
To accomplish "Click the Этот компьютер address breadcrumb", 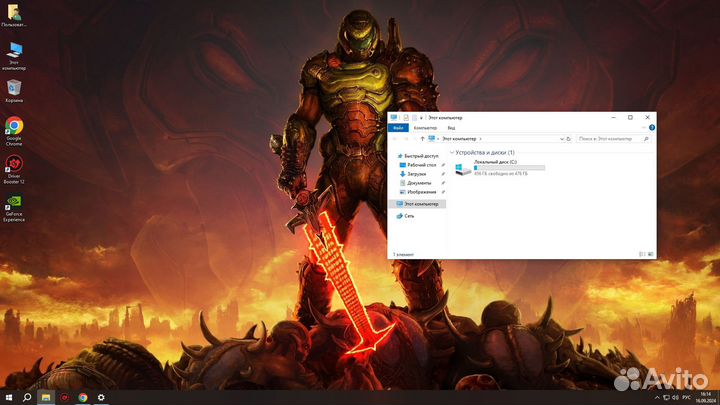I will (x=459, y=139).
